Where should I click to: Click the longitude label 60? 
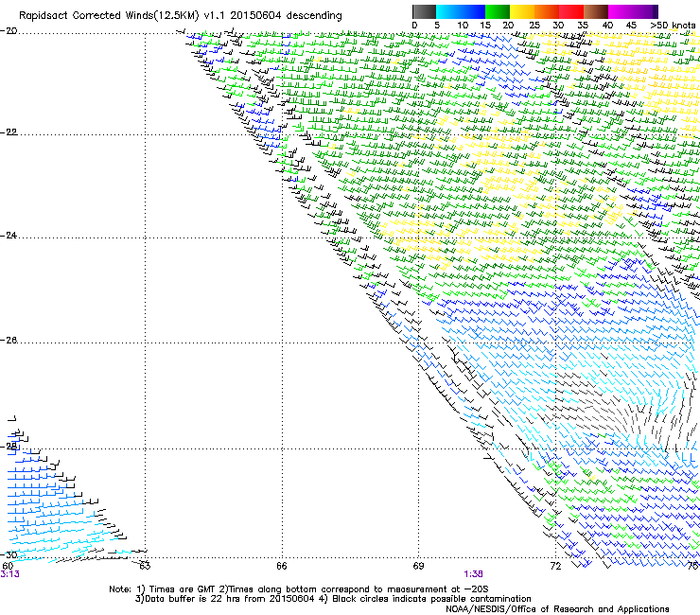[8, 566]
